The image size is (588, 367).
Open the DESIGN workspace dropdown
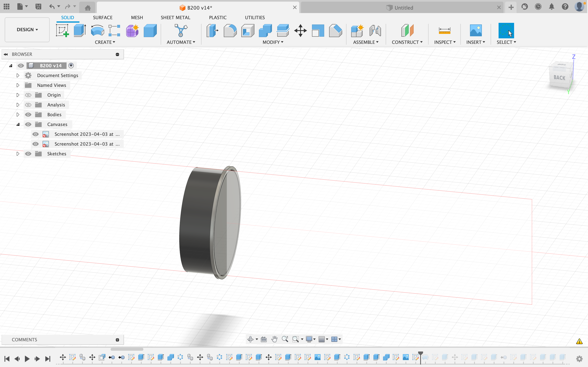pos(27,30)
